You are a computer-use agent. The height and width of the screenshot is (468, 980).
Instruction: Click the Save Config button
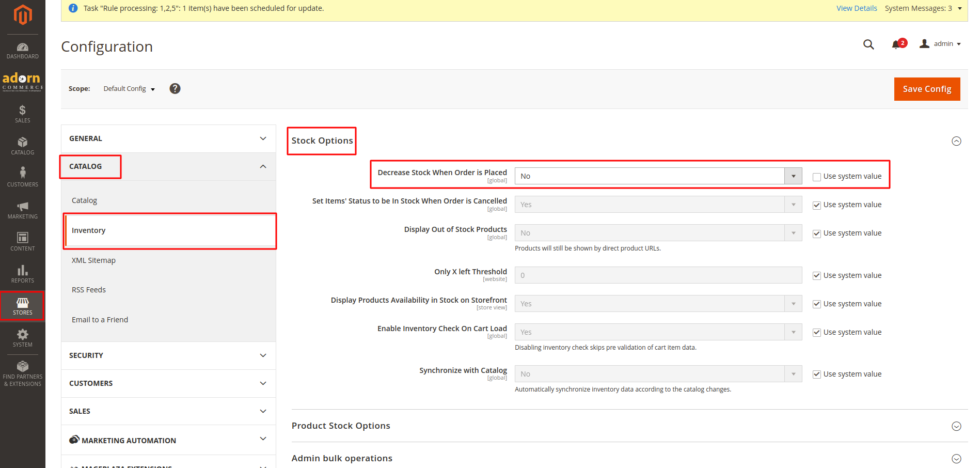[x=927, y=89]
